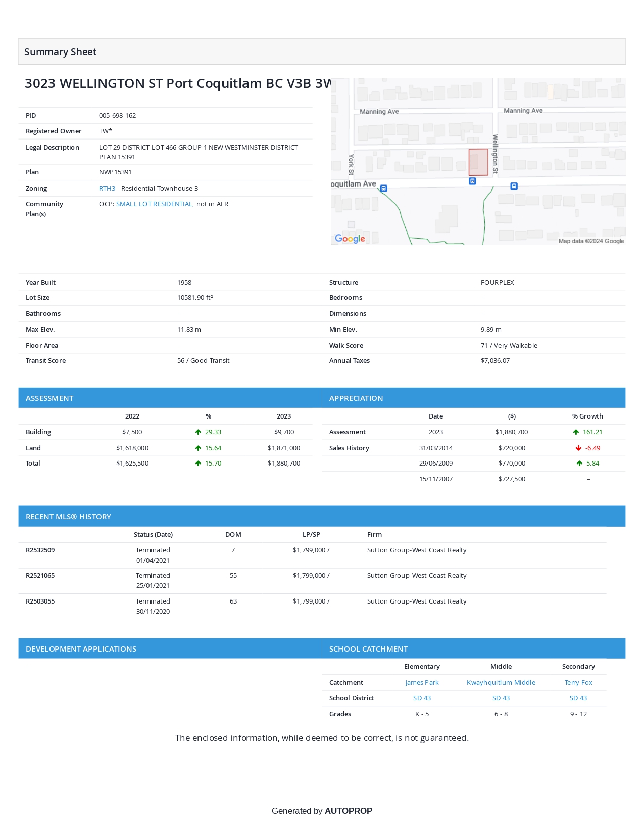Click the 2023 Land value $1,871,000
The width and height of the screenshot is (644, 834).
284,448
